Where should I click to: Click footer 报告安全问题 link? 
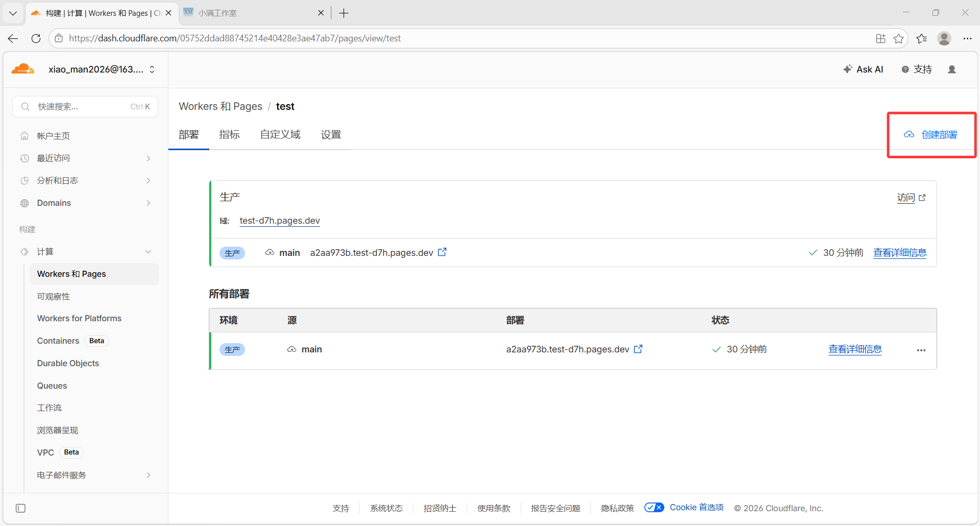click(x=555, y=508)
